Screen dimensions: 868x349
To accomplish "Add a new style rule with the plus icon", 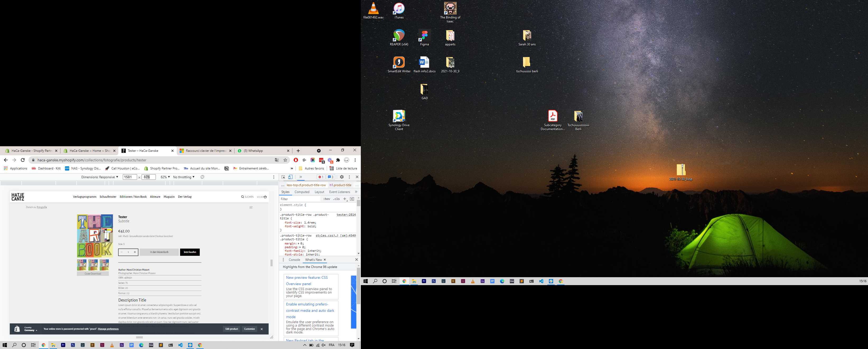I will [345, 199].
